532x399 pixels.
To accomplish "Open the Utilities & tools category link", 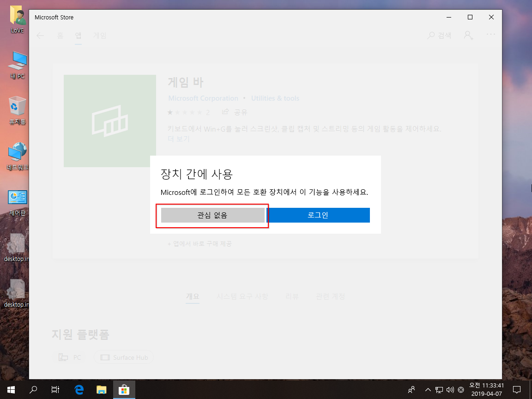I will tap(275, 98).
